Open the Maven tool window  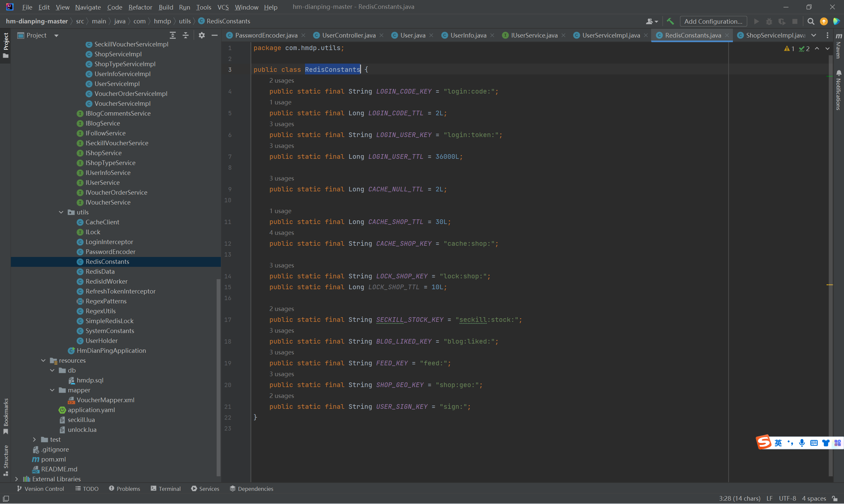(839, 46)
